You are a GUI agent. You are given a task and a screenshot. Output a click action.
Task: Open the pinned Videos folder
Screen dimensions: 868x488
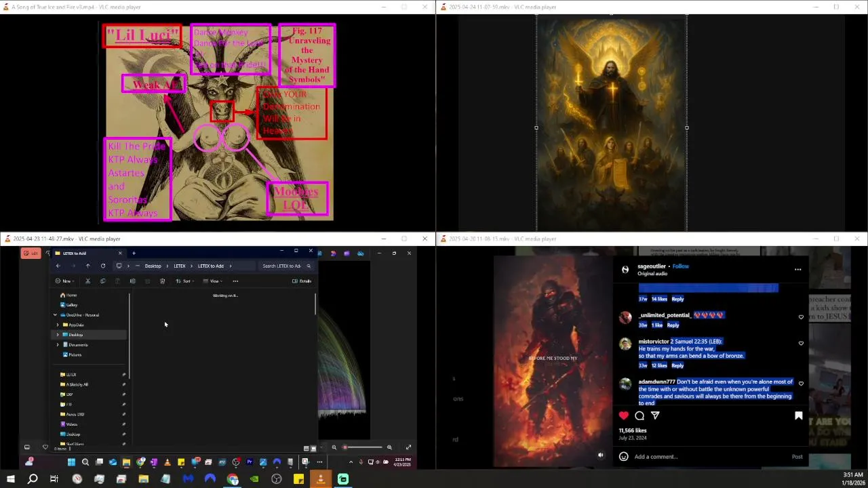68,424
